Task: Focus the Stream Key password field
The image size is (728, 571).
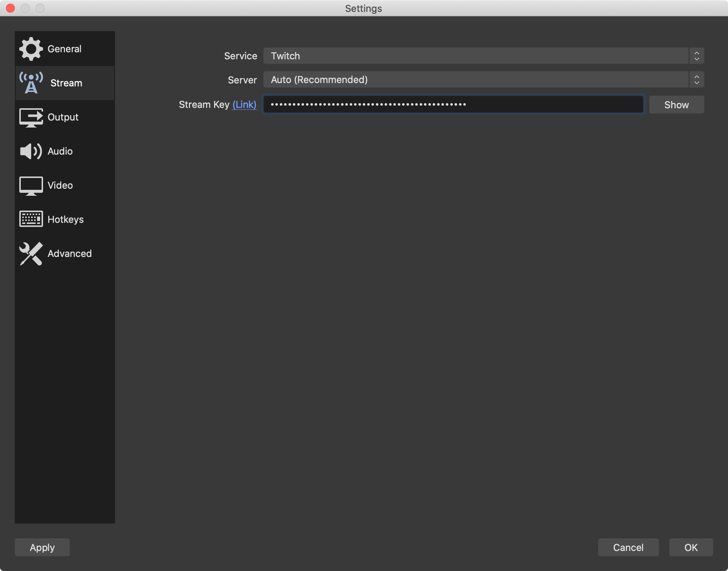Action: tap(453, 105)
